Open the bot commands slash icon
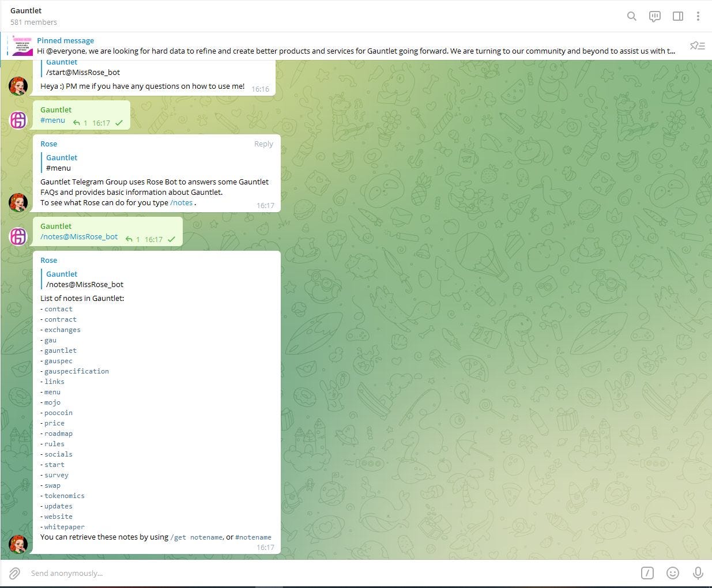The height and width of the screenshot is (588, 712). pyautogui.click(x=647, y=573)
